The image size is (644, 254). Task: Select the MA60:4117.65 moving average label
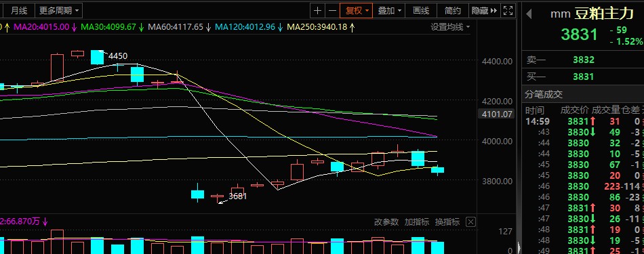(x=176, y=28)
